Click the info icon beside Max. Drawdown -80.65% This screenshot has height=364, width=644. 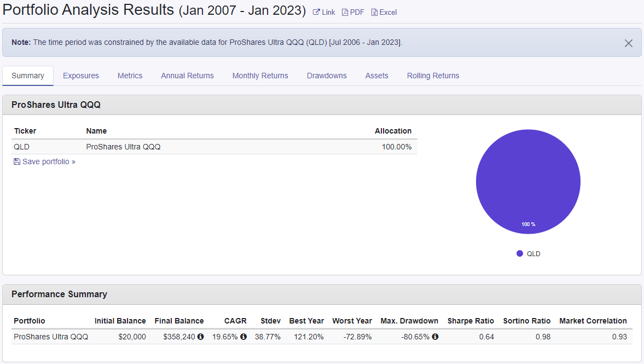[x=436, y=337]
